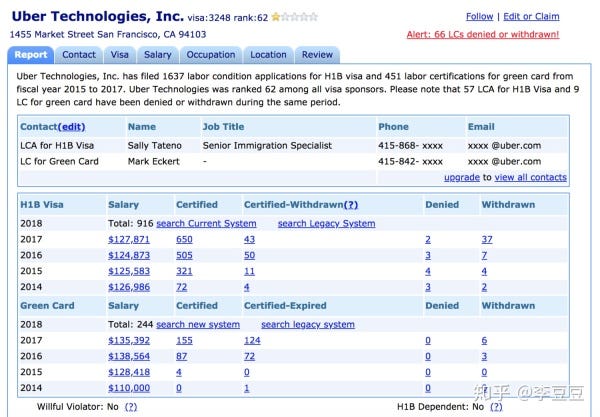
Task: Select the Location tab
Action: (268, 55)
